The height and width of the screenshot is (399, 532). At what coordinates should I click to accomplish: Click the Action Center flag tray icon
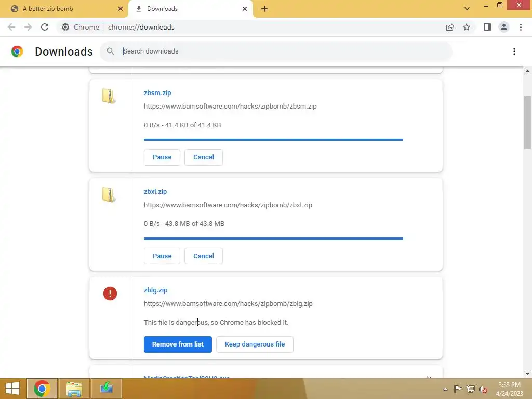coord(458,389)
